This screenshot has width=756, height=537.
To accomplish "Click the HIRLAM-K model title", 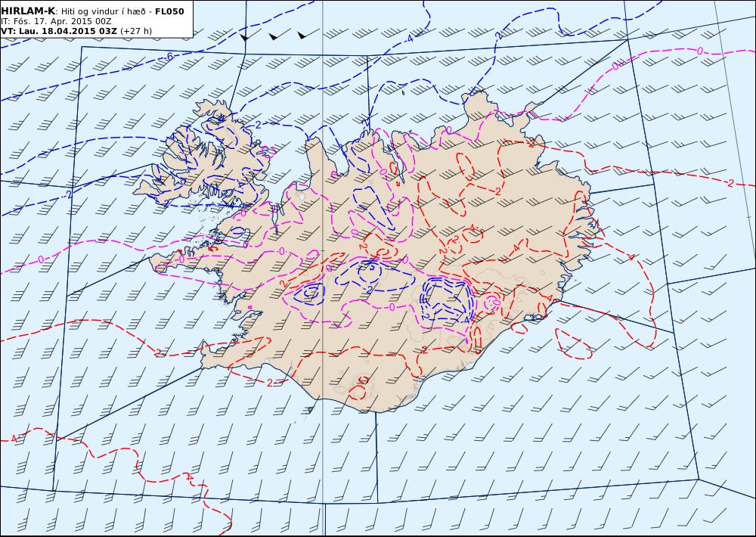I will [x=29, y=11].
